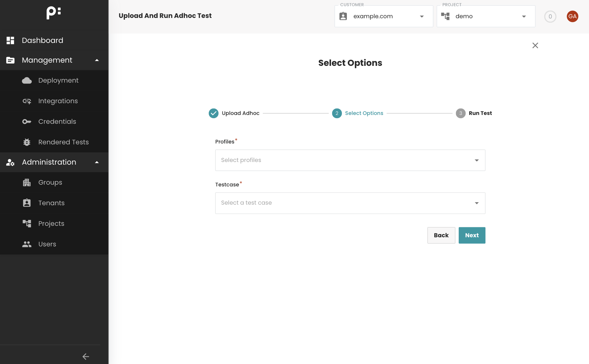Select the Deployment cloud icon
The width and height of the screenshot is (589, 364).
[x=27, y=80]
